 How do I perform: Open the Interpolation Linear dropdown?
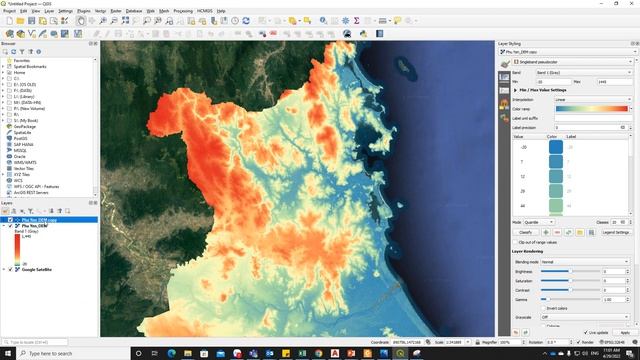(x=593, y=100)
